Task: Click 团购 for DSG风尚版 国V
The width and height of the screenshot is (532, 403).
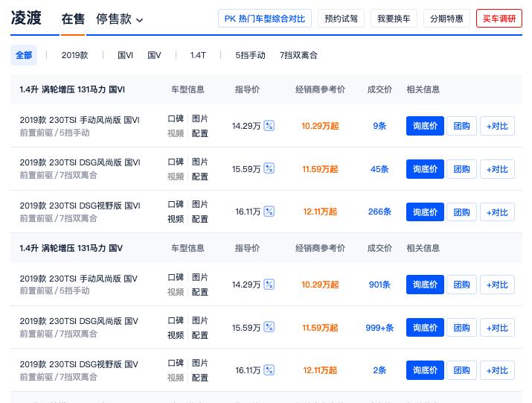Action: [461, 328]
